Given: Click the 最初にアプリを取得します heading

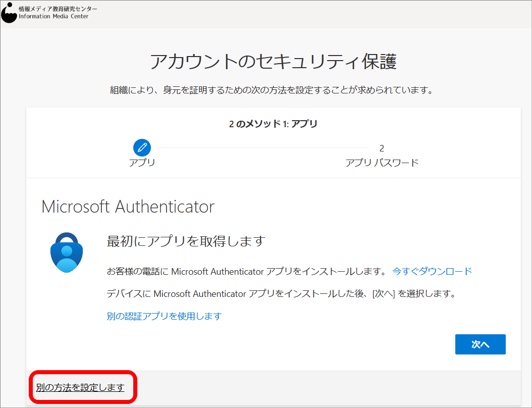Looking at the screenshot, I should (x=186, y=241).
